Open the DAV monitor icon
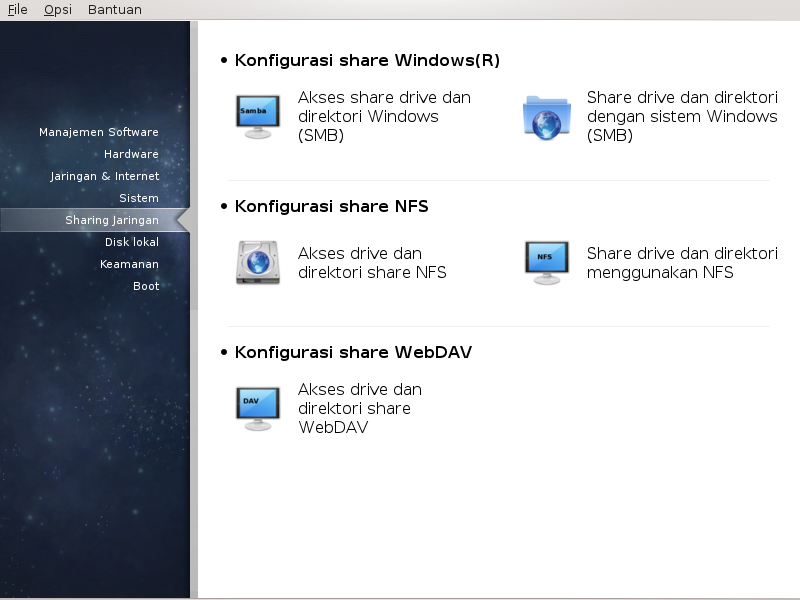The width and height of the screenshot is (800, 600). tap(258, 409)
